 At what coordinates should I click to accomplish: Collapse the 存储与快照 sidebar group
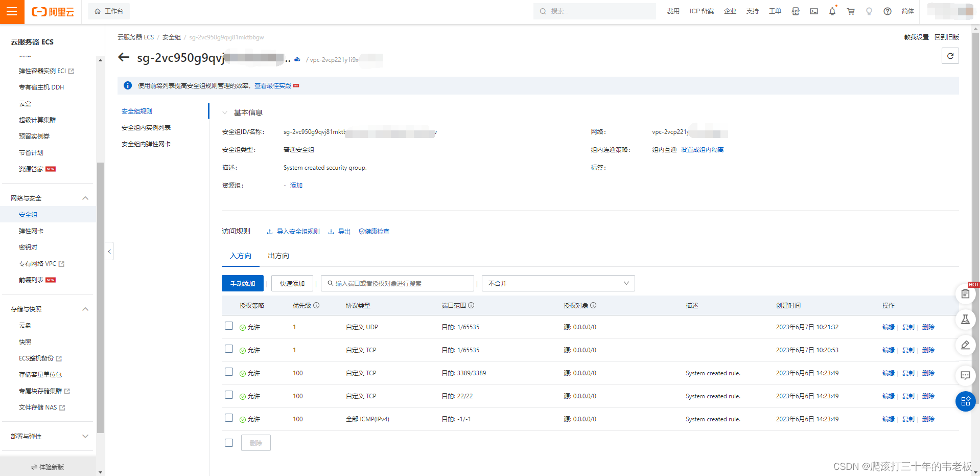[x=85, y=309]
